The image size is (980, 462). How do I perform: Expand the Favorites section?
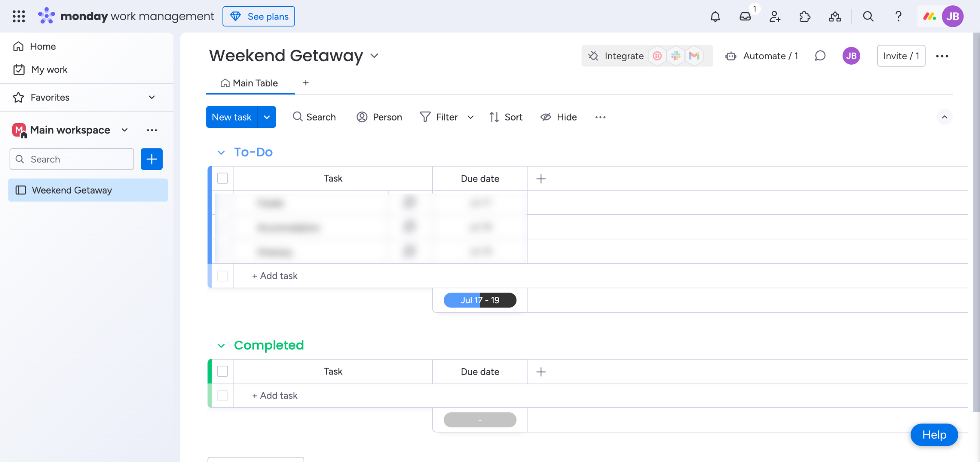pyautogui.click(x=152, y=97)
